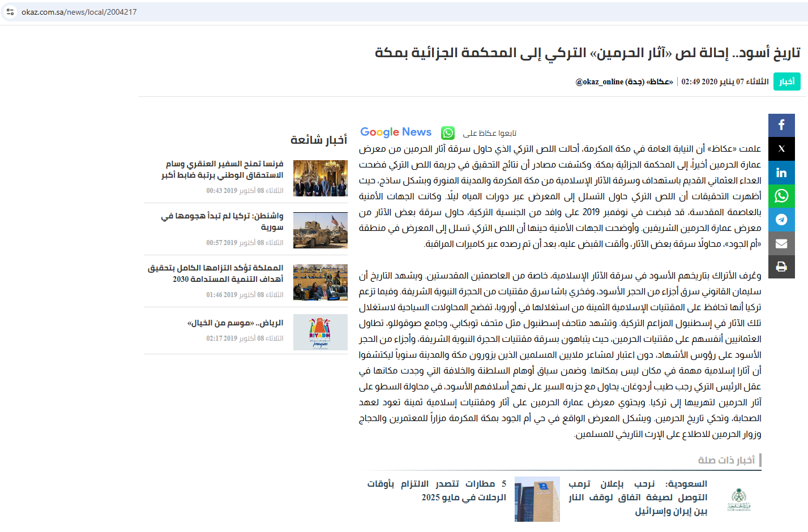Click the green أخبار category tag
Screen dimensions: 808x532
787,81
